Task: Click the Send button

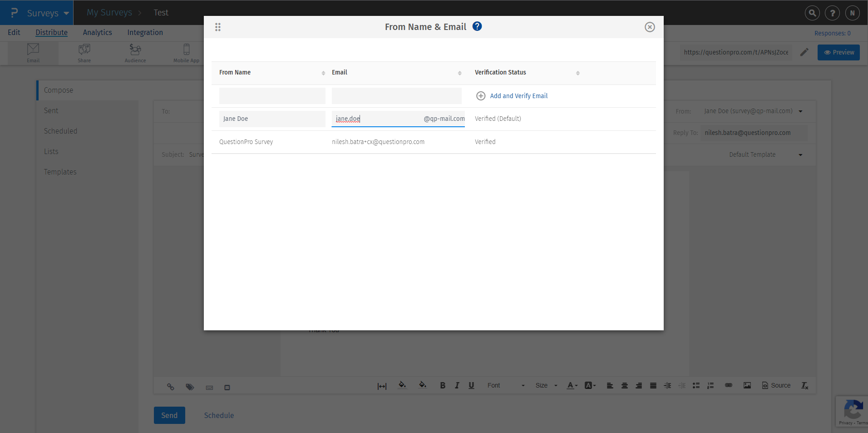Action: point(169,415)
